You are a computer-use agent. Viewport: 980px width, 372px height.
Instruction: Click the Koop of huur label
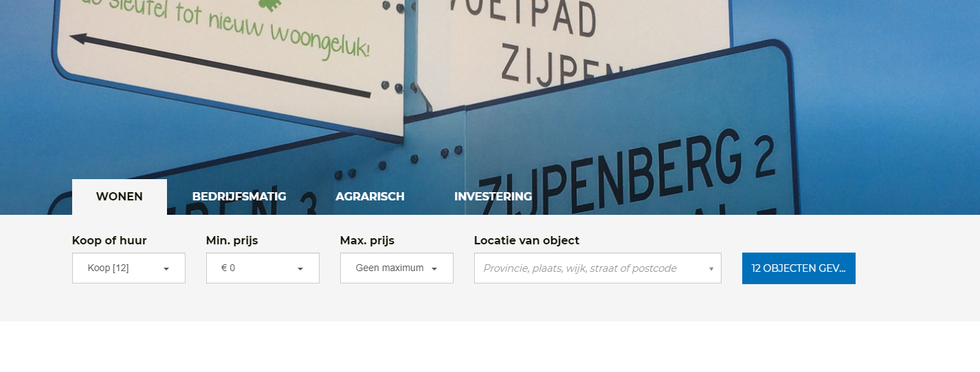tap(109, 240)
